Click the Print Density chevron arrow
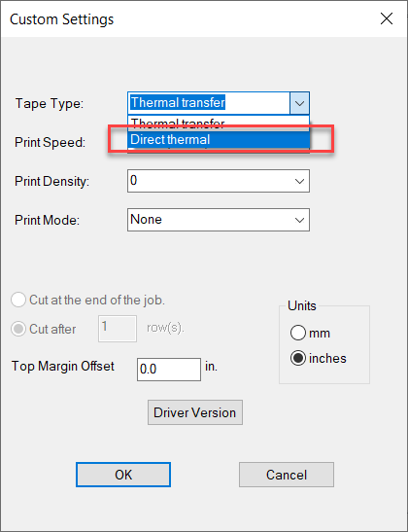Viewport: 408px width, 532px height. tap(299, 181)
